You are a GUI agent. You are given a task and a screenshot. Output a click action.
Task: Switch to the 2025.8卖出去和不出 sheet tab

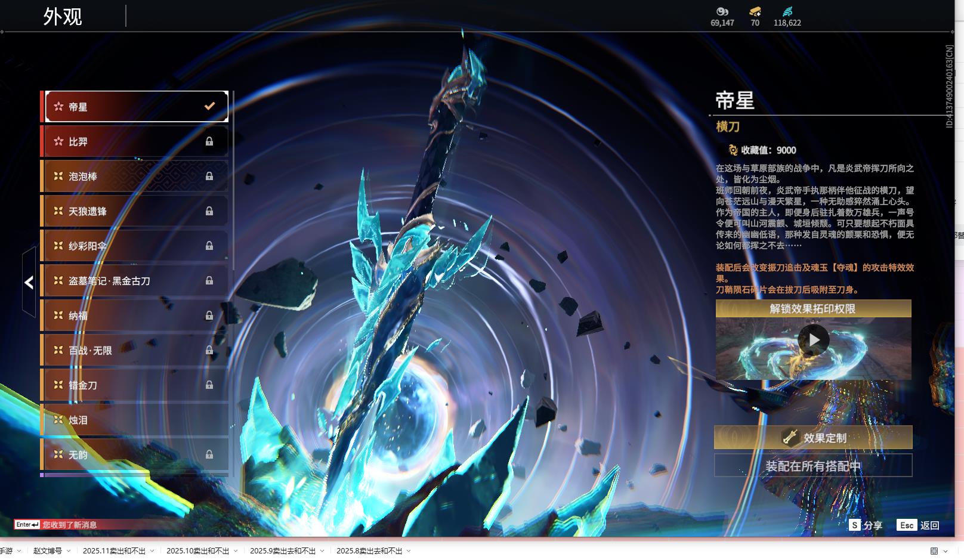(369, 551)
